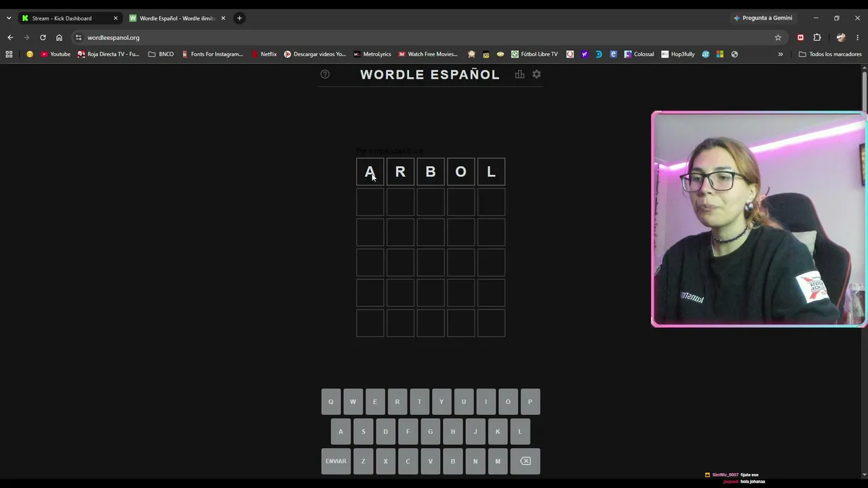Screen dimensions: 868x488
Task: Open the Todos los marcadores folder
Action: tap(830, 54)
